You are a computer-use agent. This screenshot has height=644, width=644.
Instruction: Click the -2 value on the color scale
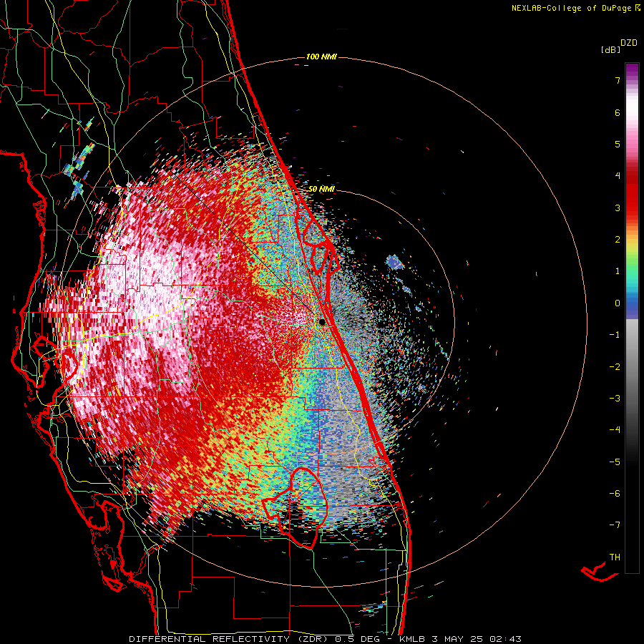tap(615, 367)
